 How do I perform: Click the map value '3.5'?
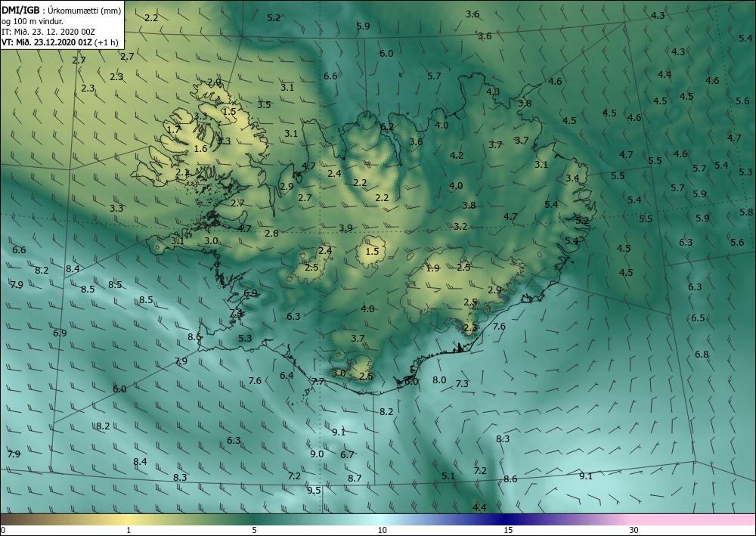[x=264, y=104]
